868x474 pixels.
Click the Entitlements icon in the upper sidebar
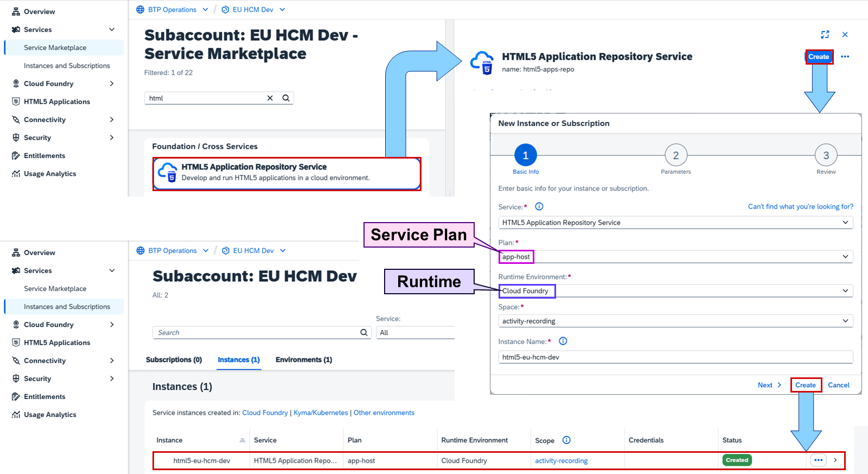[16, 156]
